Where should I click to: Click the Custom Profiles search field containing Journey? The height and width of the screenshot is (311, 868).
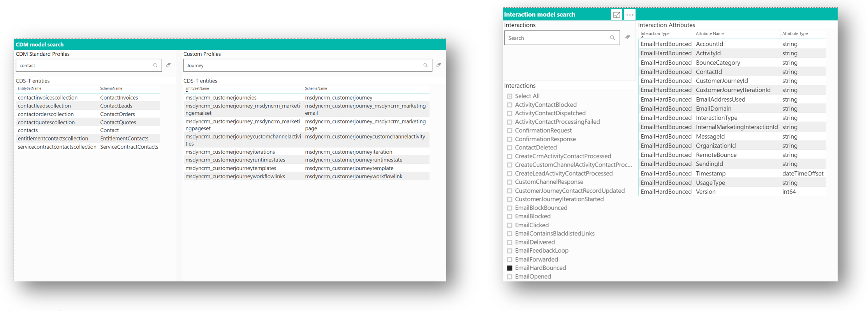point(308,65)
